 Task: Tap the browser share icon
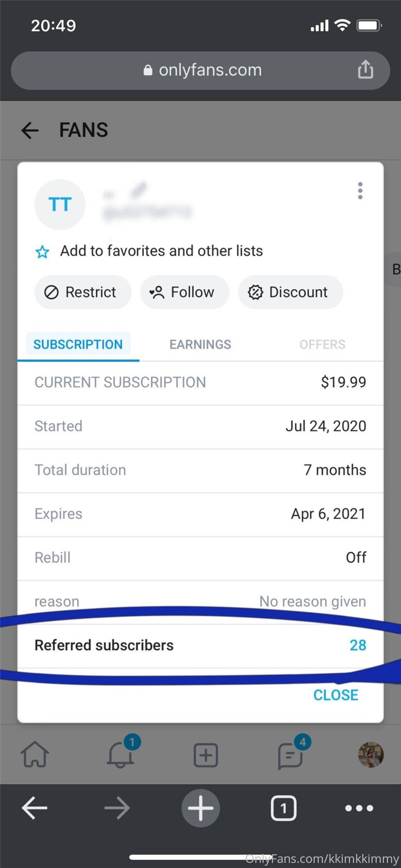365,70
